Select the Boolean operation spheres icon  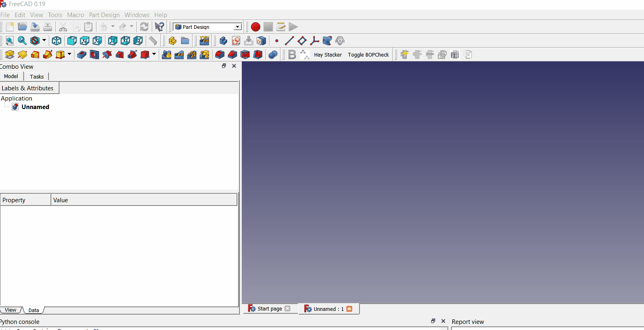273,55
